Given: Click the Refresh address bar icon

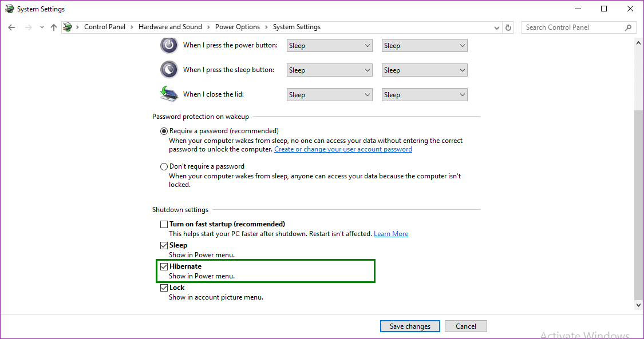Looking at the screenshot, I should click(x=508, y=27).
